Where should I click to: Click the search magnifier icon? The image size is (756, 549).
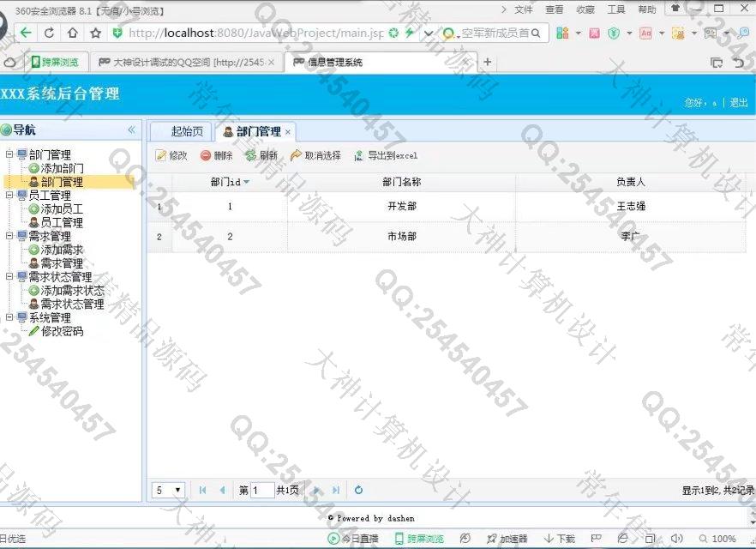(536, 33)
